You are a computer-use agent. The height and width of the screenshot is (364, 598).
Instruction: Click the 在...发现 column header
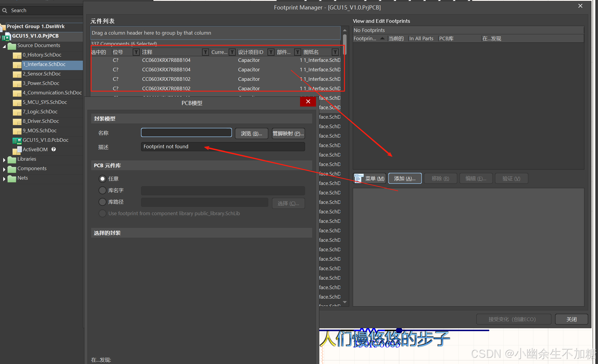pyautogui.click(x=492, y=38)
